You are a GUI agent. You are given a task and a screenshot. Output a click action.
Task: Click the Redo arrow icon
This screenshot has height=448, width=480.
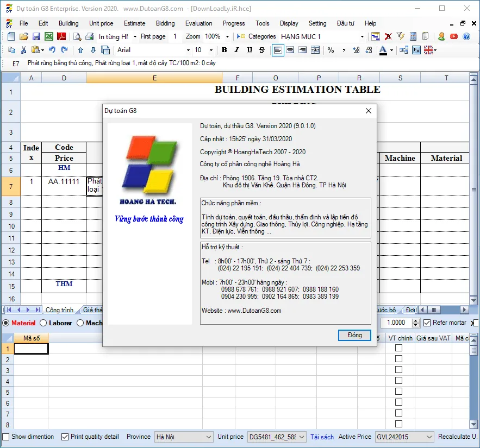64,50
